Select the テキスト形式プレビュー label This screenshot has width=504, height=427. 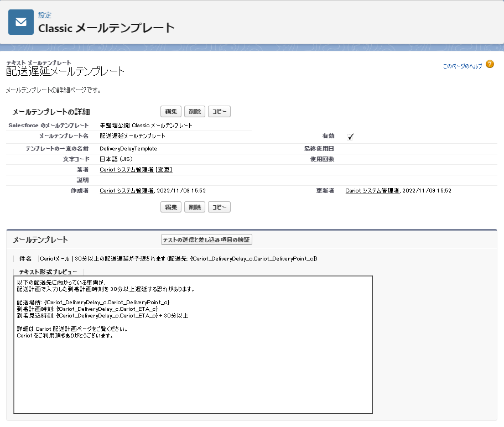click(48, 272)
